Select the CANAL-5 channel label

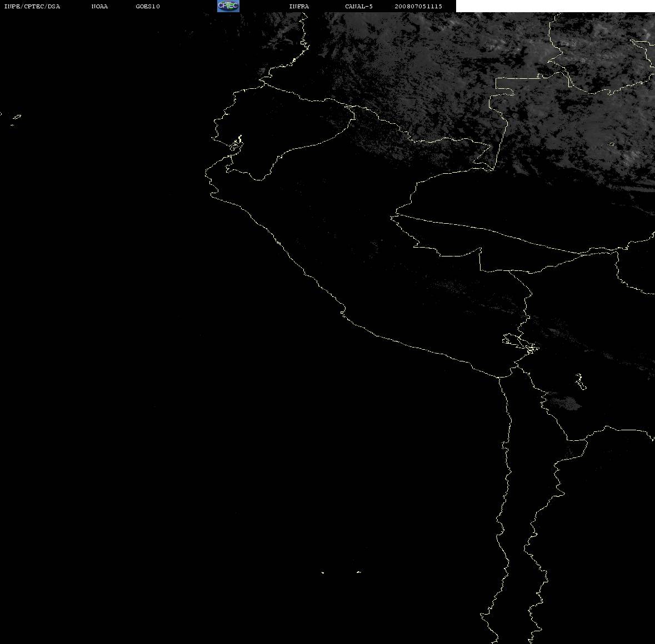pyautogui.click(x=359, y=6)
